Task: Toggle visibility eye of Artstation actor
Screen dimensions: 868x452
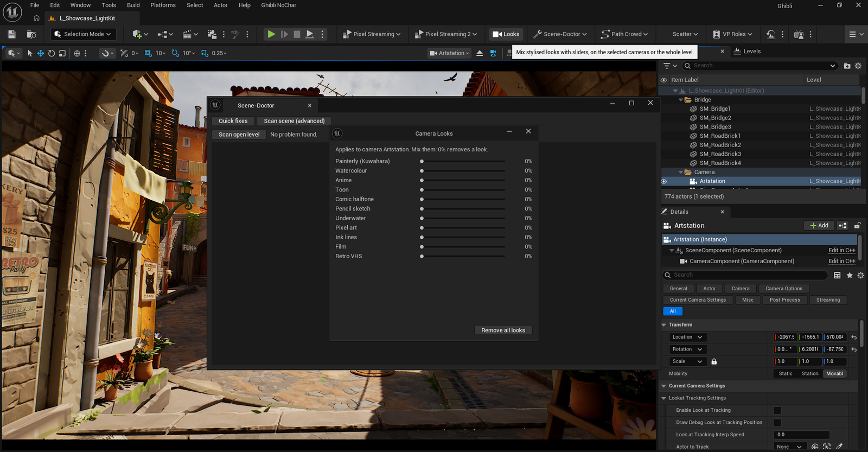Action: 664,181
